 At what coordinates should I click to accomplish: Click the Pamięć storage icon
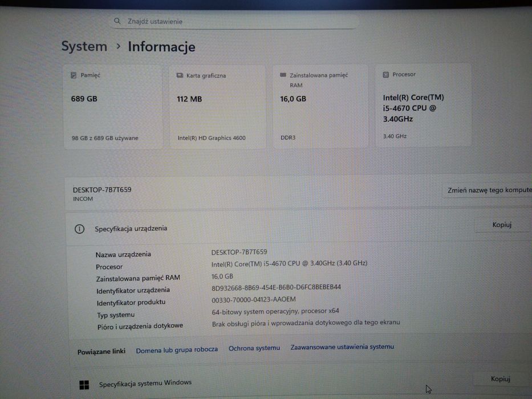pyautogui.click(x=74, y=75)
